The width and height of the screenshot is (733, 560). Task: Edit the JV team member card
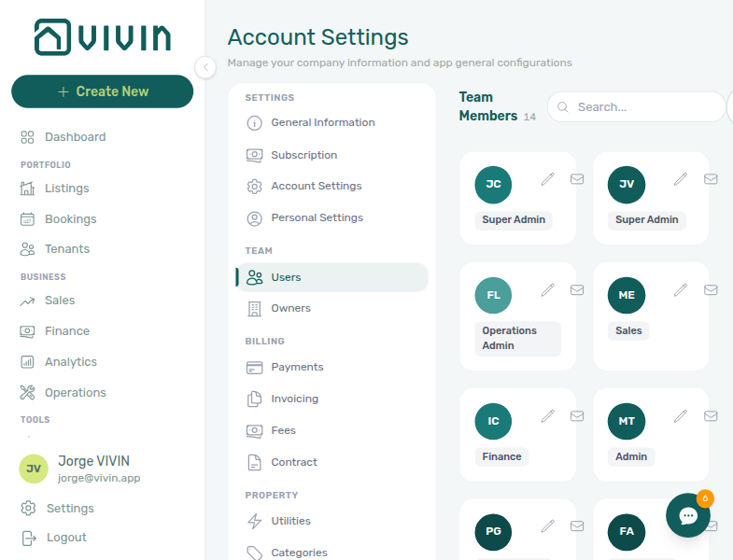tap(681, 179)
